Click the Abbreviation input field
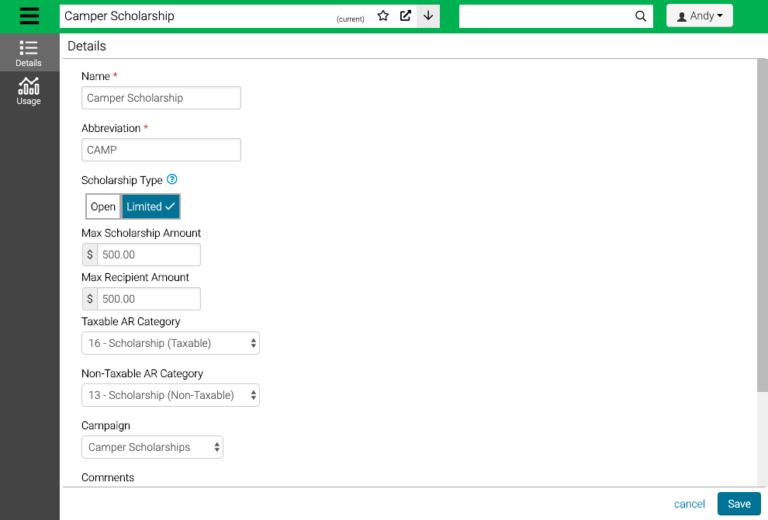This screenshot has height=520, width=768. [x=161, y=150]
